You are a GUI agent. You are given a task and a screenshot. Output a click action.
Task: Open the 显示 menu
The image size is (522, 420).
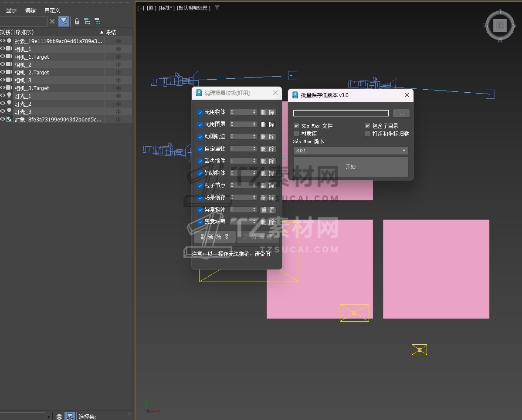[11, 10]
